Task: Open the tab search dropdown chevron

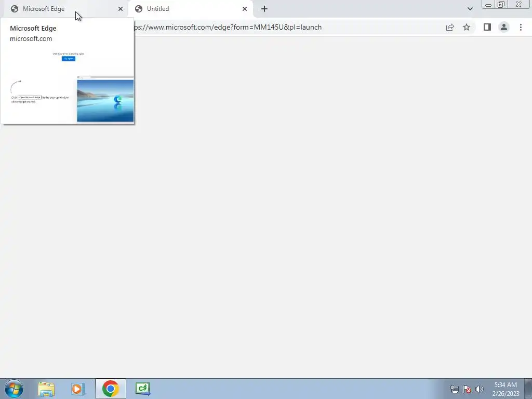Action: (470, 9)
